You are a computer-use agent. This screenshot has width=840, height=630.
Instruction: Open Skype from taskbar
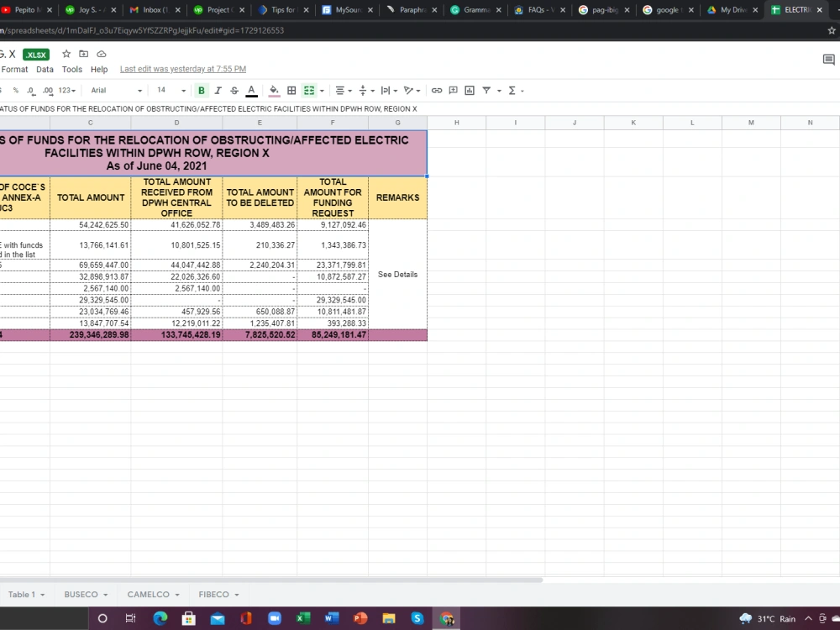417,618
